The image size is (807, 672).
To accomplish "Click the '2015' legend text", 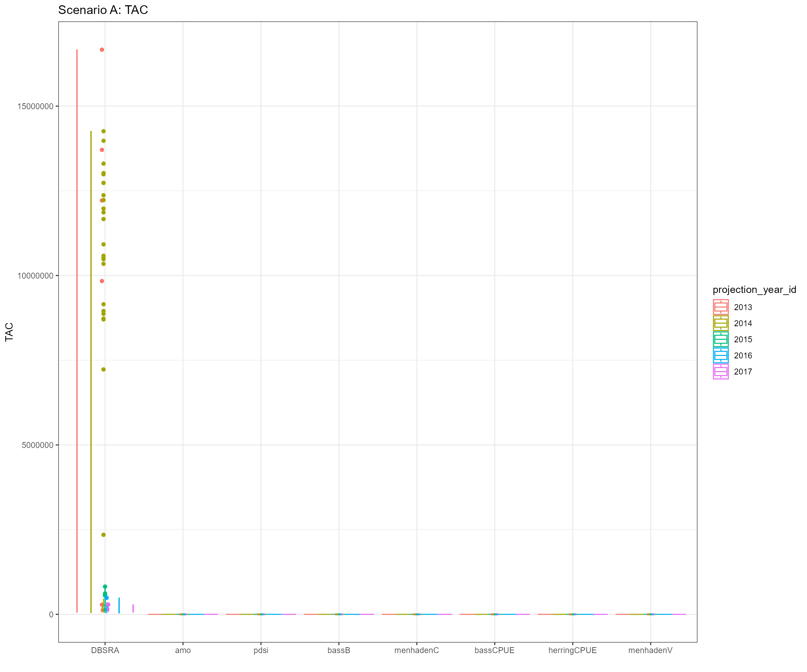I will [x=743, y=339].
